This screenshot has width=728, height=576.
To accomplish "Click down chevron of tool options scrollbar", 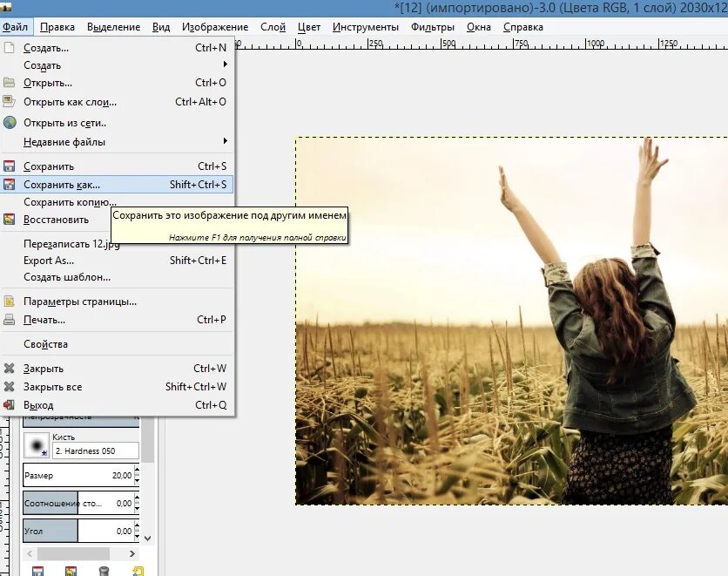I will point(148,539).
